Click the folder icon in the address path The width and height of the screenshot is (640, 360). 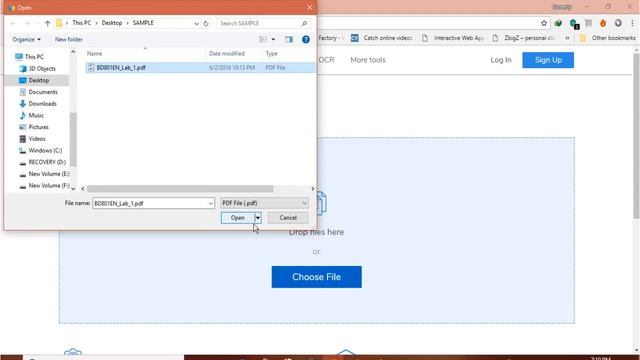(x=59, y=23)
